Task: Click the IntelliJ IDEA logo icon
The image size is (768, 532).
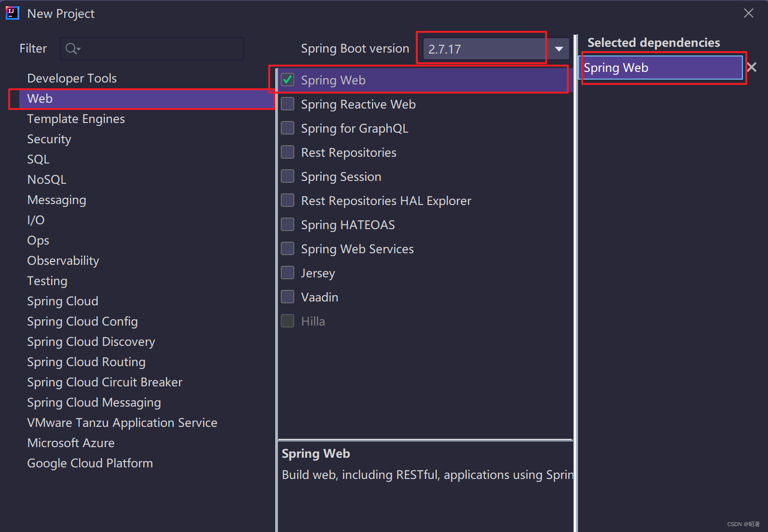Action: coord(12,13)
